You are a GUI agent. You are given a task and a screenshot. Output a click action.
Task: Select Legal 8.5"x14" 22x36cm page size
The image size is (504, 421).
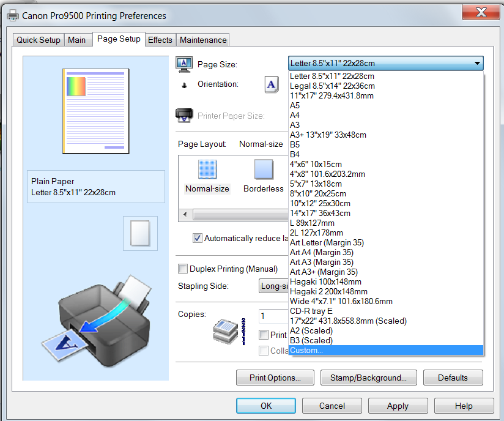(x=386, y=86)
